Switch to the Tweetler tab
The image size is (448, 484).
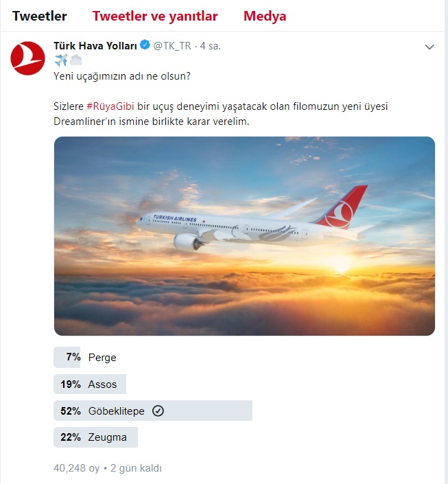click(40, 16)
